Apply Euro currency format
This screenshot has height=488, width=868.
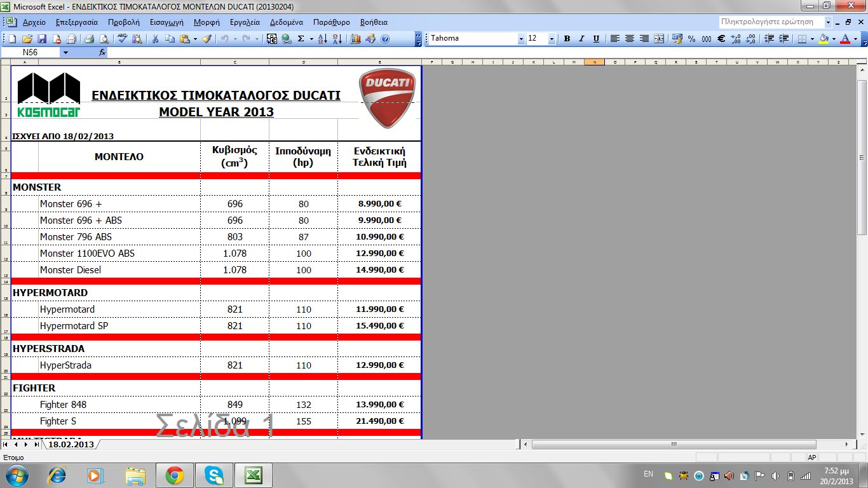[721, 39]
